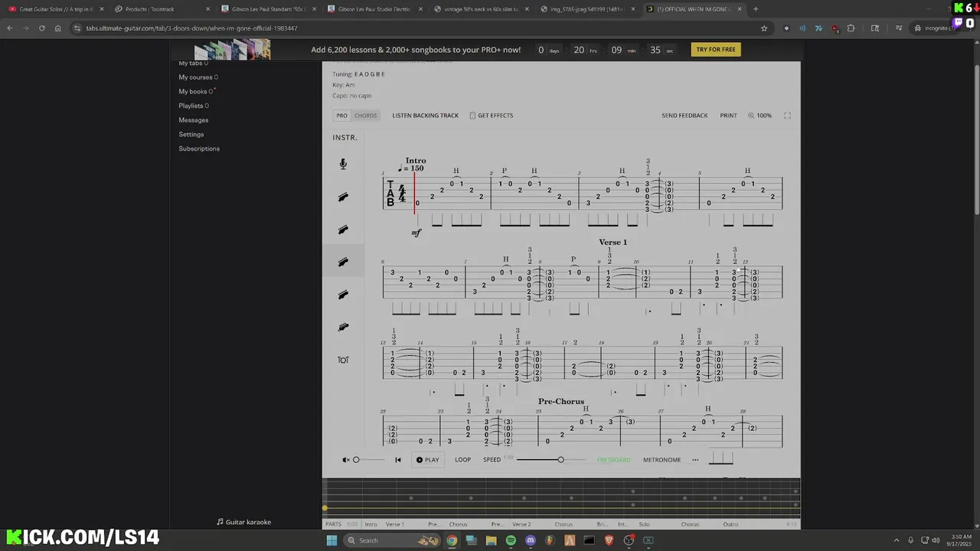Toggle the LOOP playback option

pyautogui.click(x=463, y=460)
